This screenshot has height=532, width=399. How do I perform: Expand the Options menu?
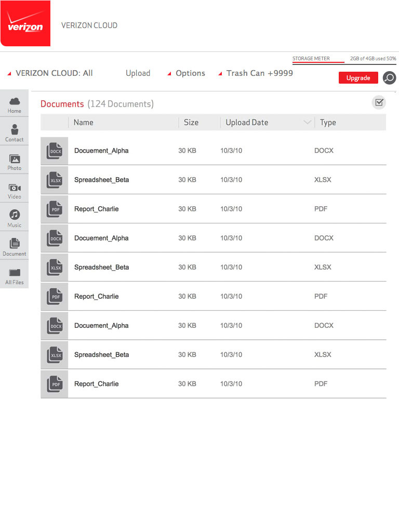click(x=186, y=73)
